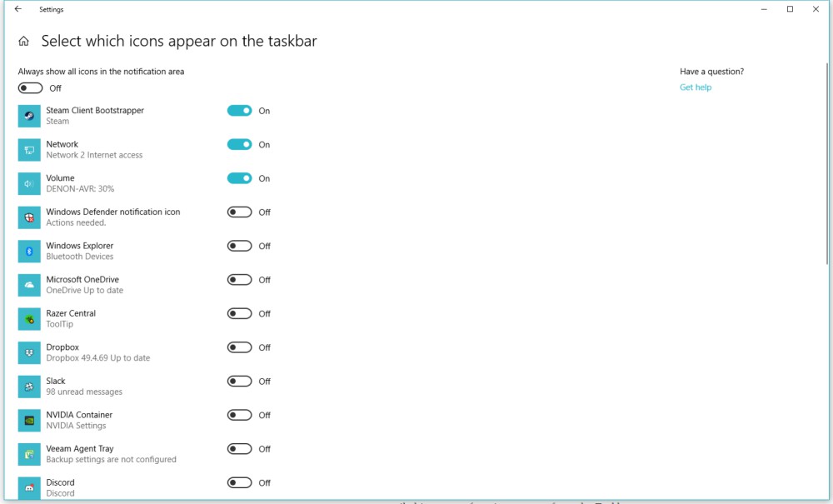Go back with the arrow icon
The width and height of the screenshot is (833, 504).
(x=18, y=9)
